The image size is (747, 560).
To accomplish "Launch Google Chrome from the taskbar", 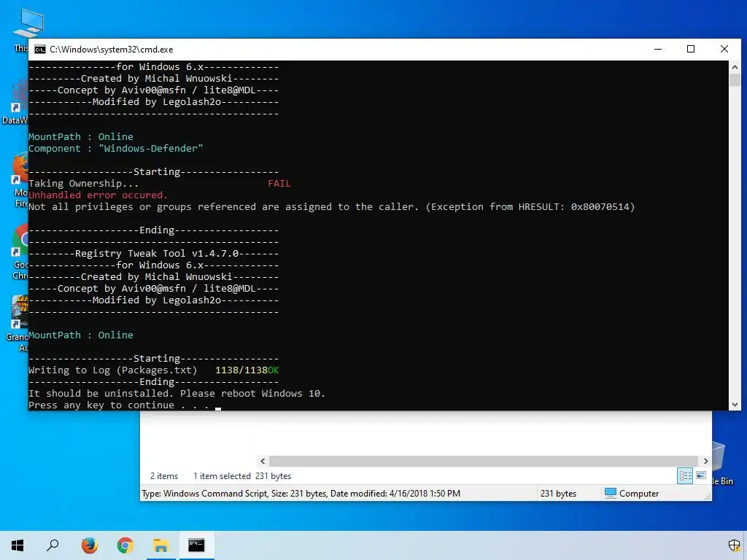I will pos(125,545).
